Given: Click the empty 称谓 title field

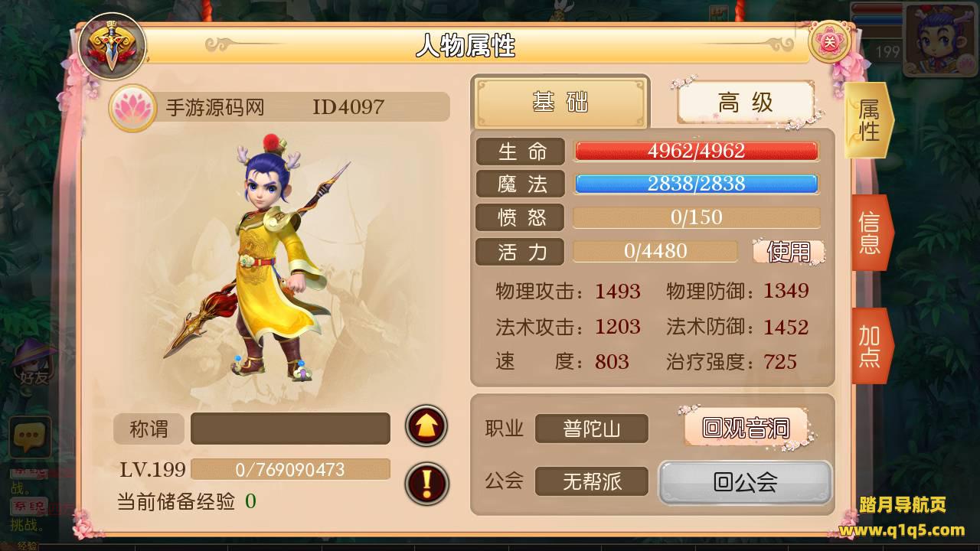Looking at the screenshot, I should [290, 429].
